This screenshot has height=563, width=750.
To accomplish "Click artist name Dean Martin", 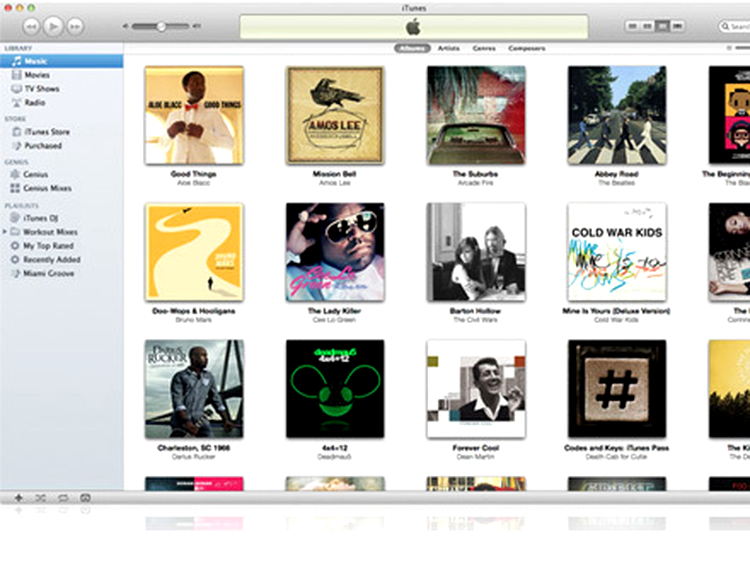I will [x=475, y=457].
